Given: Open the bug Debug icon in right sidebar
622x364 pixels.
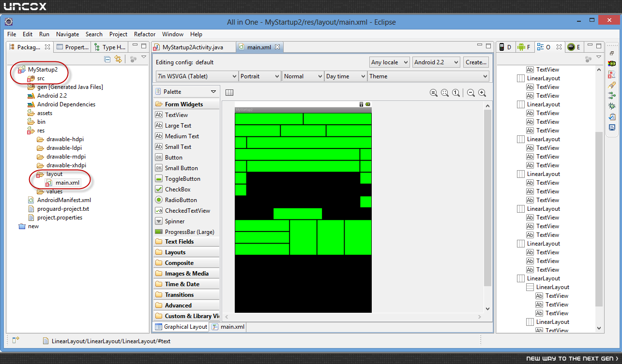Looking at the screenshot, I should pos(612,106).
